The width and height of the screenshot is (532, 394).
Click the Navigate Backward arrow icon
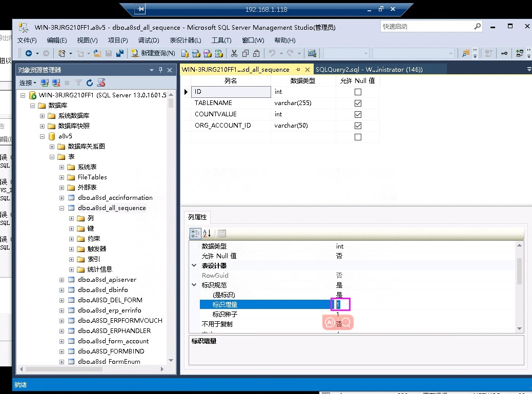click(29, 53)
